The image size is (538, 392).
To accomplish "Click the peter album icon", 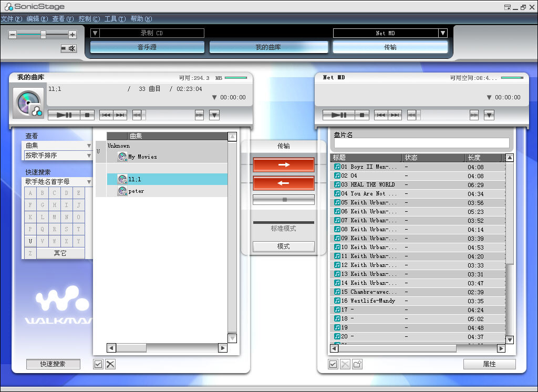I will pyautogui.click(x=122, y=191).
